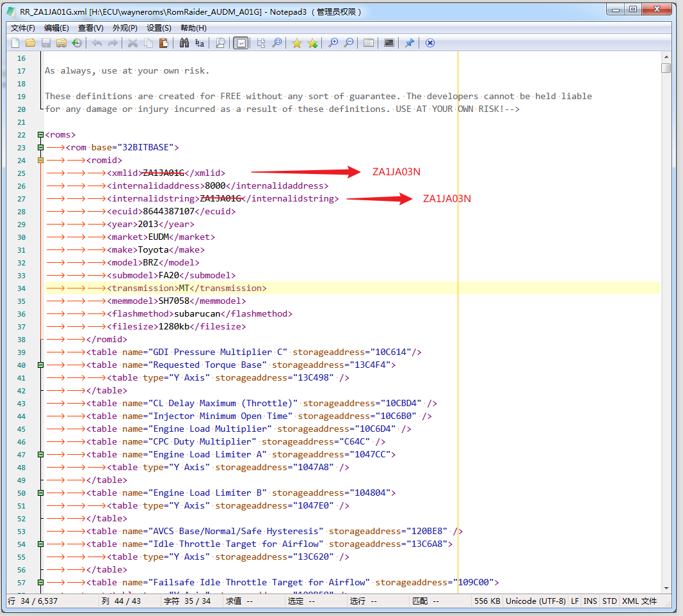Collapse the Requested Torque Base table fold
The width and height of the screenshot is (683, 616).
[40, 365]
